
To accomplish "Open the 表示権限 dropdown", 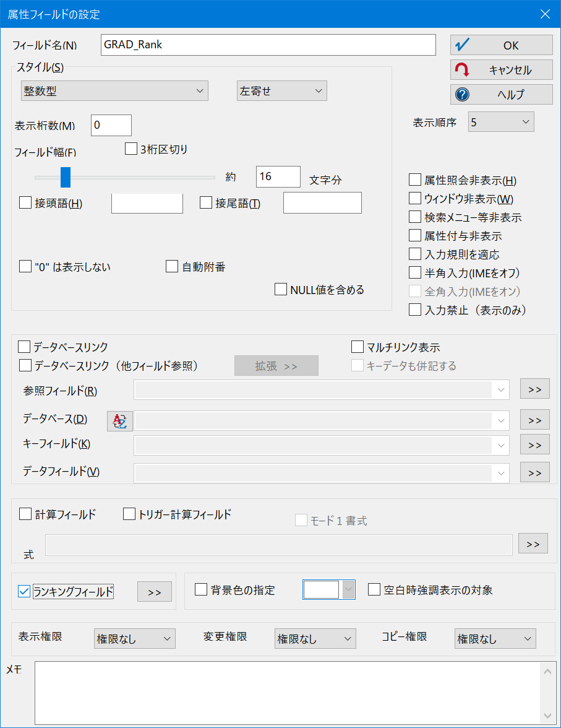I will [135, 638].
